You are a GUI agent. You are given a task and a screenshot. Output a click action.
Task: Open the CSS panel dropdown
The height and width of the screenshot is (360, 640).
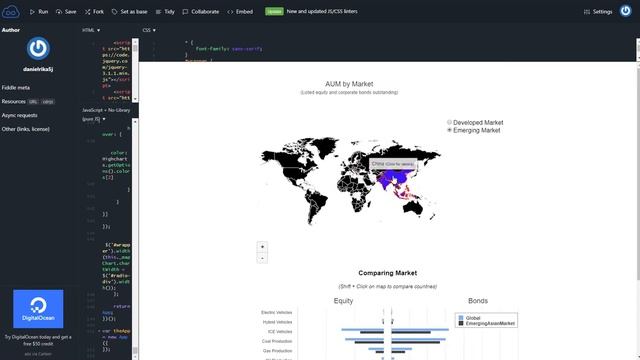point(149,30)
